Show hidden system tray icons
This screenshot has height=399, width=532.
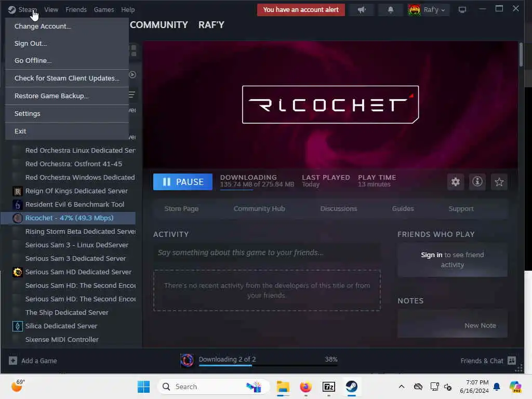click(x=402, y=387)
